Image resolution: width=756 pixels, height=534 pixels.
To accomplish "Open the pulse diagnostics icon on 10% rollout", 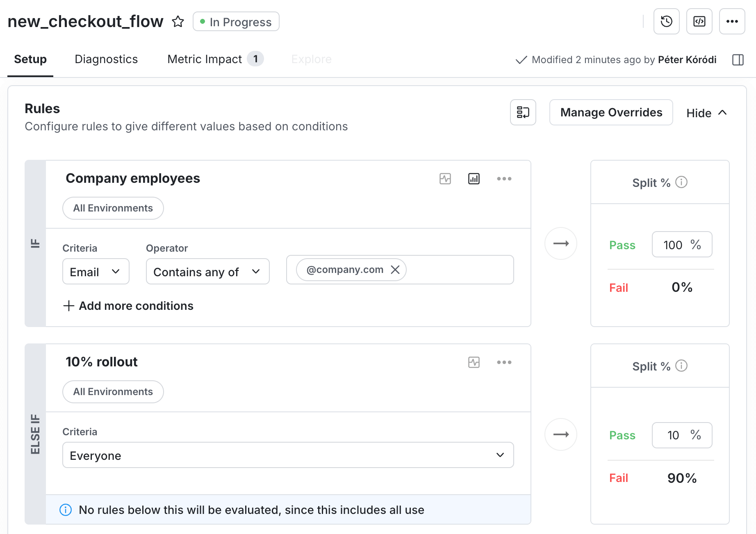I will (474, 362).
